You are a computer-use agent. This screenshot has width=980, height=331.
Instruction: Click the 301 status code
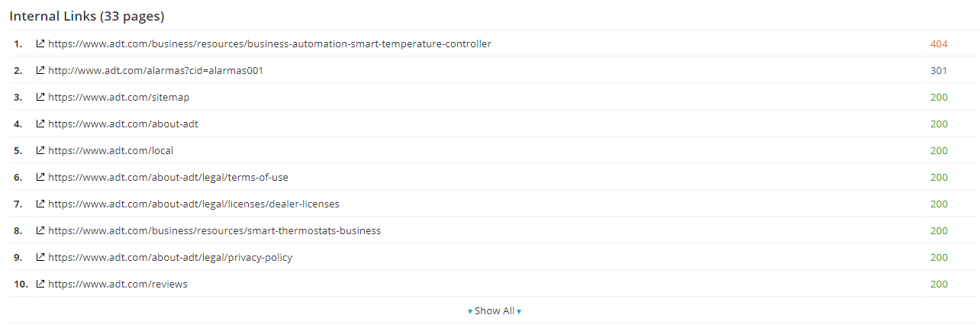coord(939,71)
